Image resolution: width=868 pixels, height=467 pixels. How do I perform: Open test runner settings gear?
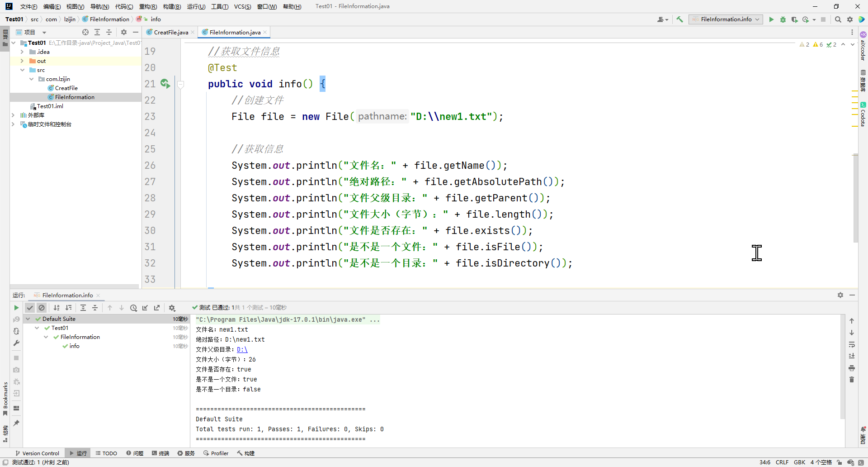(x=172, y=308)
